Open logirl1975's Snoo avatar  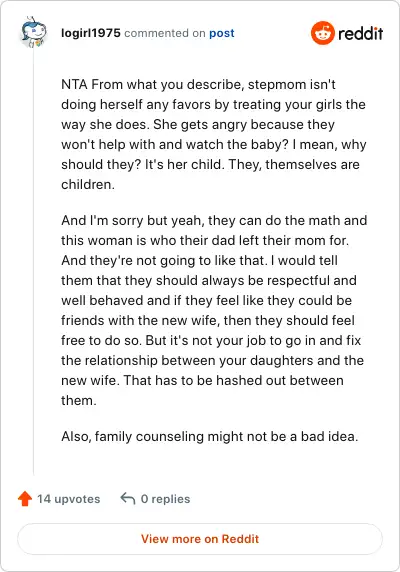(x=34, y=32)
